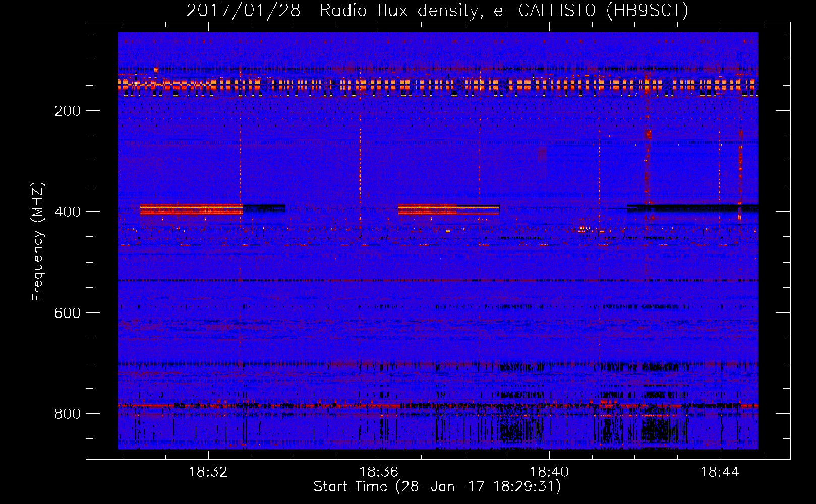Select the 200 frequency tick label
The image size is (816, 504).
[68, 111]
